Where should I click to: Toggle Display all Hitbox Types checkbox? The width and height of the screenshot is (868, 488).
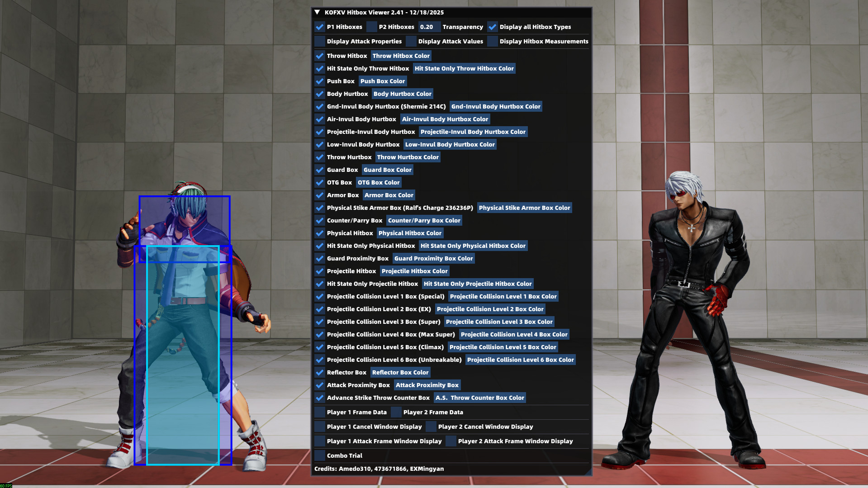pyautogui.click(x=493, y=27)
